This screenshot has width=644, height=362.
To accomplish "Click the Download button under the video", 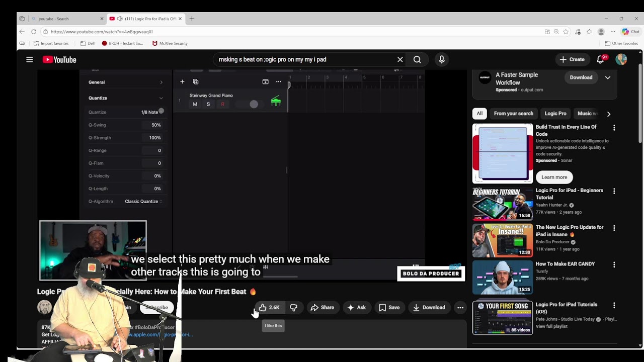I will pyautogui.click(x=429, y=308).
